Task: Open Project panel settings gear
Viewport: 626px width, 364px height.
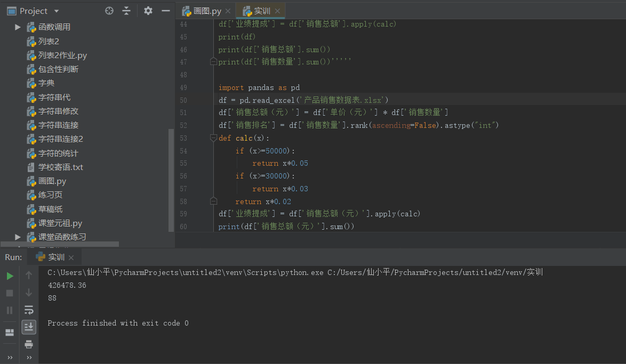Action: click(148, 11)
